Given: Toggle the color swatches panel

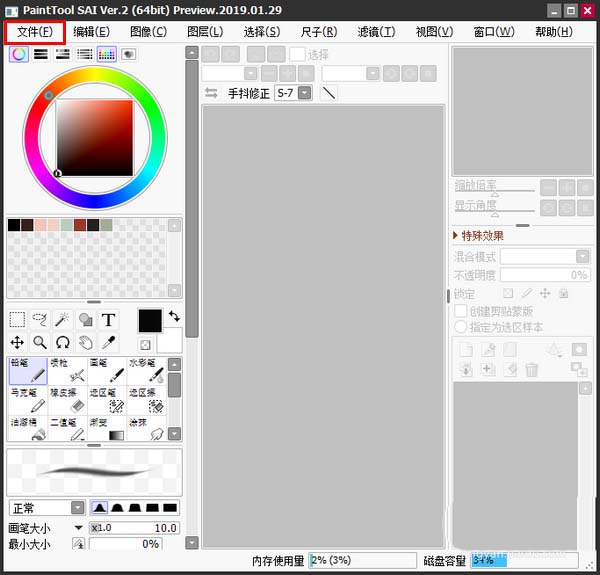Looking at the screenshot, I should click(107, 54).
